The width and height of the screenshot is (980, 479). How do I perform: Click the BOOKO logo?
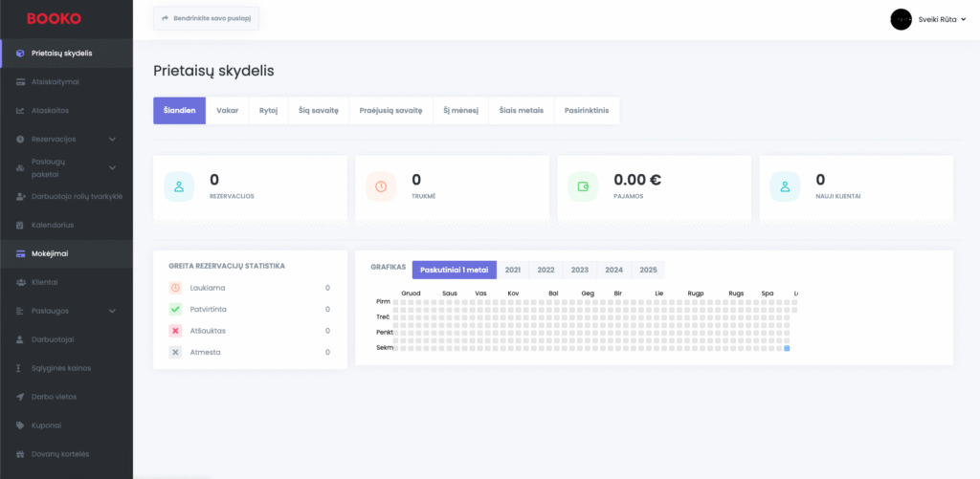[x=54, y=18]
